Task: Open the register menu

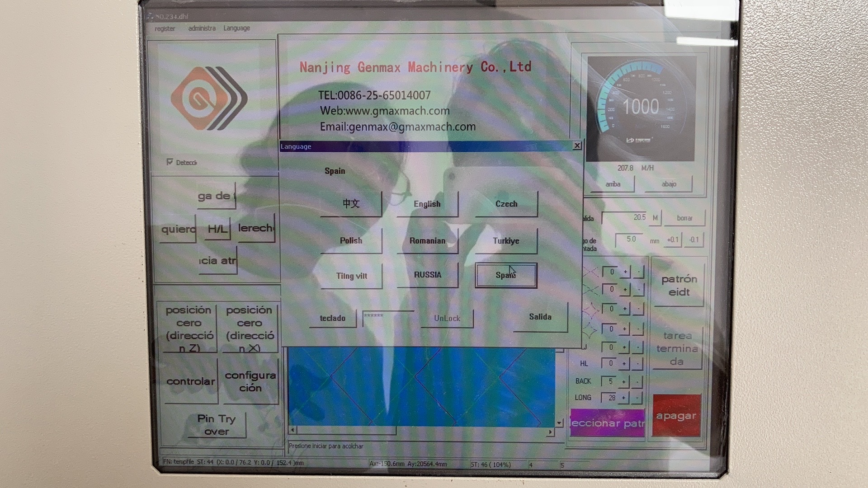Action: (165, 28)
